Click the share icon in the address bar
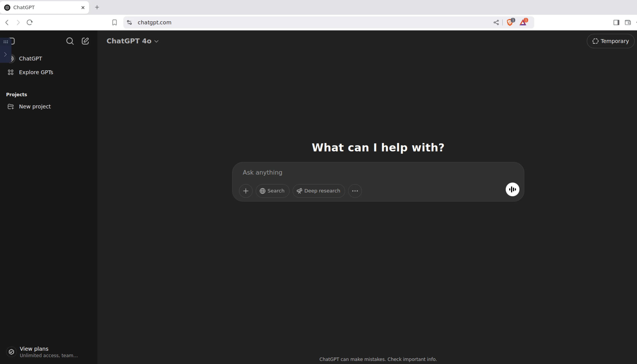This screenshot has height=364, width=637. point(496,22)
